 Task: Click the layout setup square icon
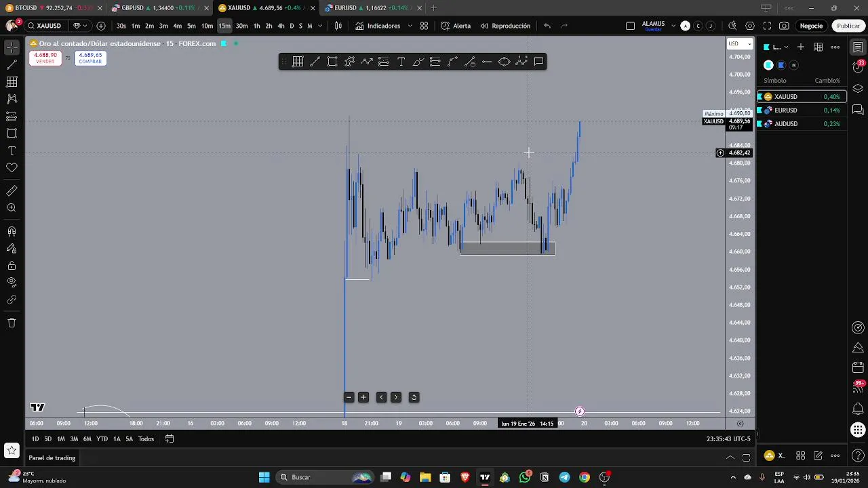point(630,26)
